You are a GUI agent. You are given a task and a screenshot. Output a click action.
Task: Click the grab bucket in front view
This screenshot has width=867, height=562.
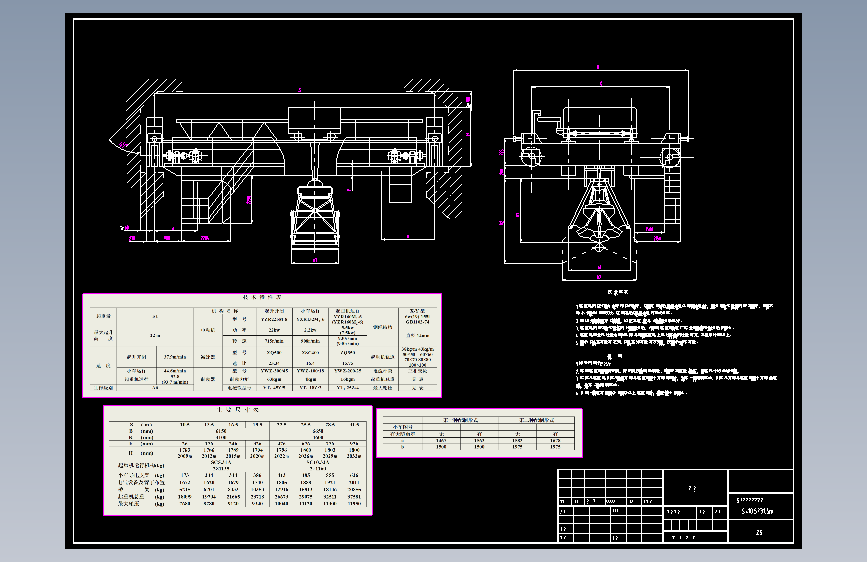(315, 220)
